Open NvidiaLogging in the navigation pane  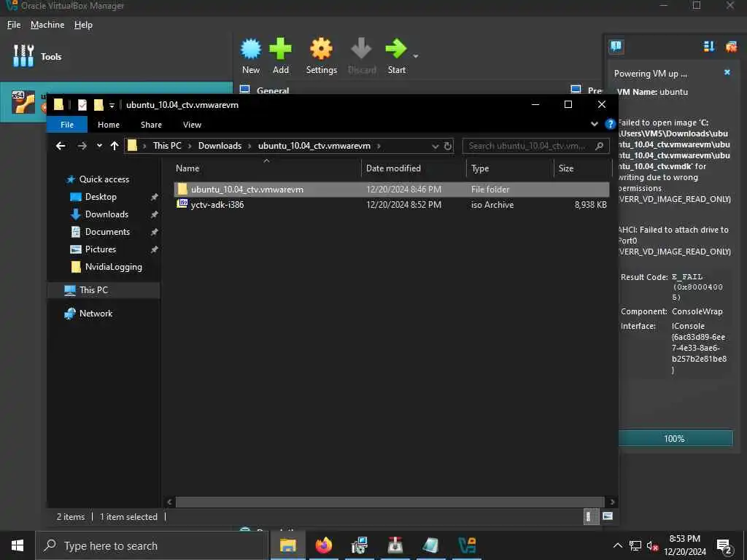coord(113,267)
